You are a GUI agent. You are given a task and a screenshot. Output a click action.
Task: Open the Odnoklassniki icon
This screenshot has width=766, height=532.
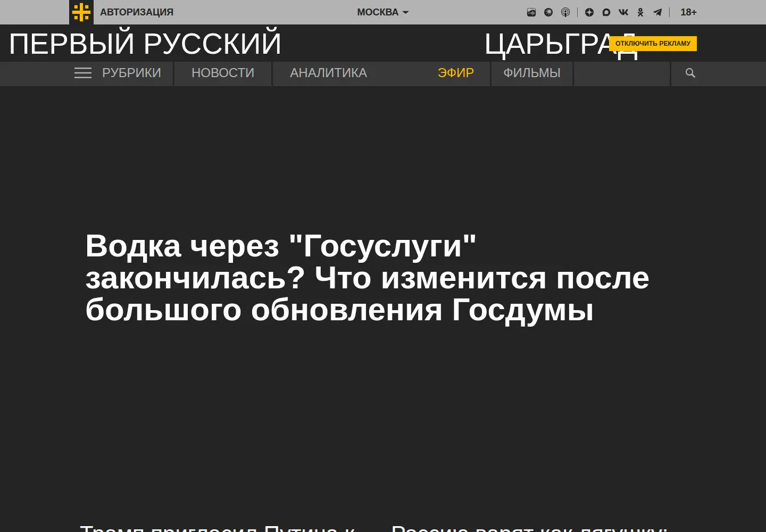[640, 12]
